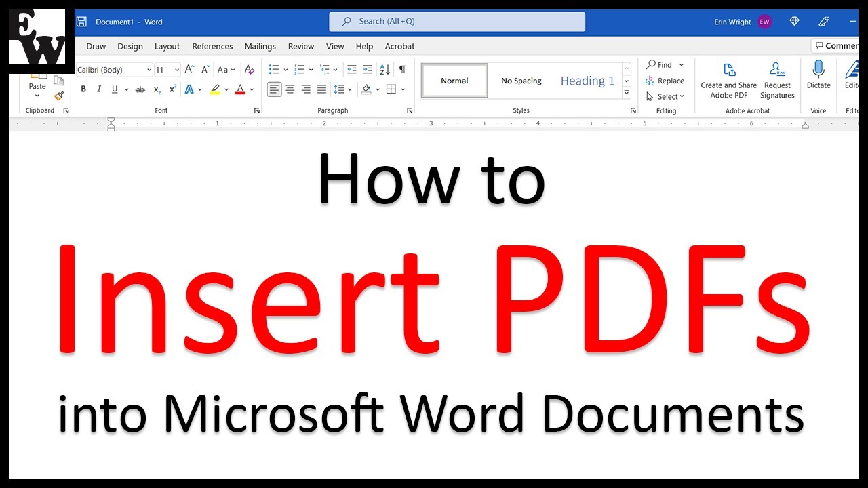Expand the Styles gallery More arrow
The height and width of the screenshot is (488, 868).
click(627, 94)
